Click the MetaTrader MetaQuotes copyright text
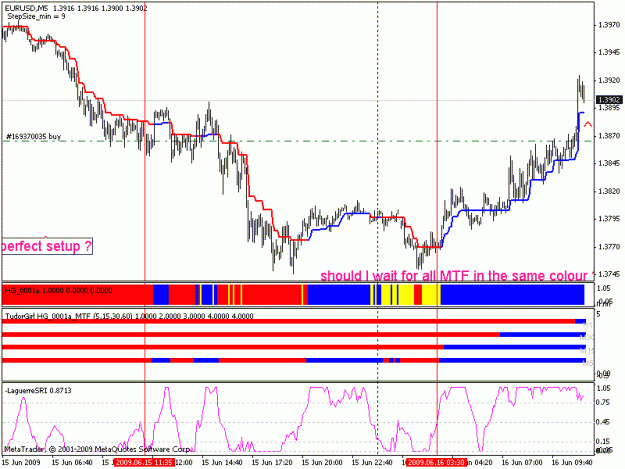625x469 pixels. point(98,449)
